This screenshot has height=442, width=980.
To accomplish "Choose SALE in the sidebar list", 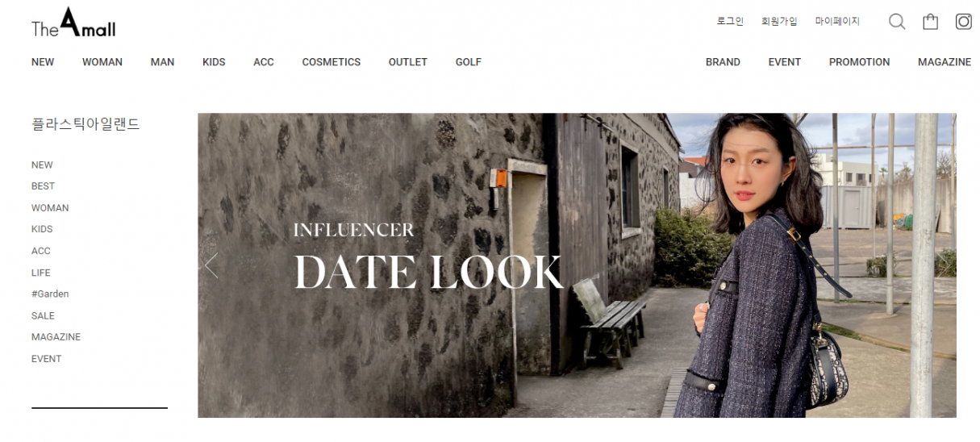I will click(x=44, y=316).
